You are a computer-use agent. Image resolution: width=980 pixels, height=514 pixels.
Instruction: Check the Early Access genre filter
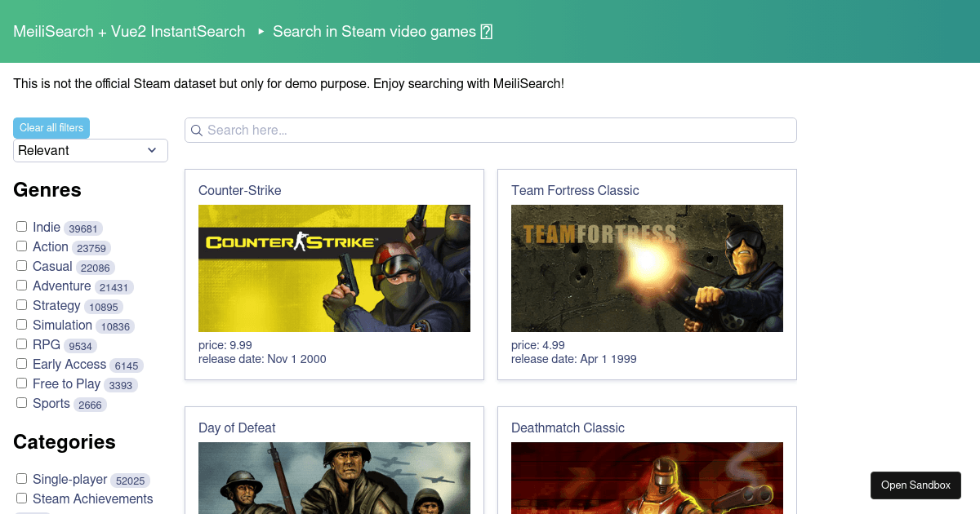22,364
